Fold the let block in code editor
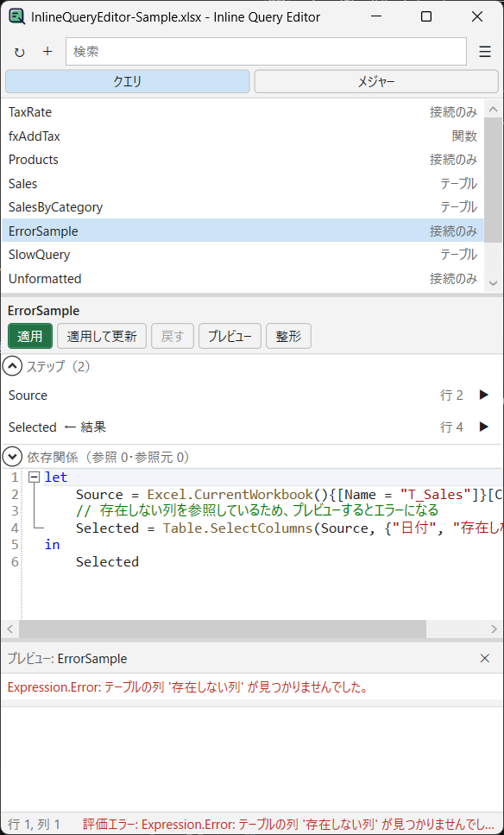The image size is (504, 835). coord(34,478)
